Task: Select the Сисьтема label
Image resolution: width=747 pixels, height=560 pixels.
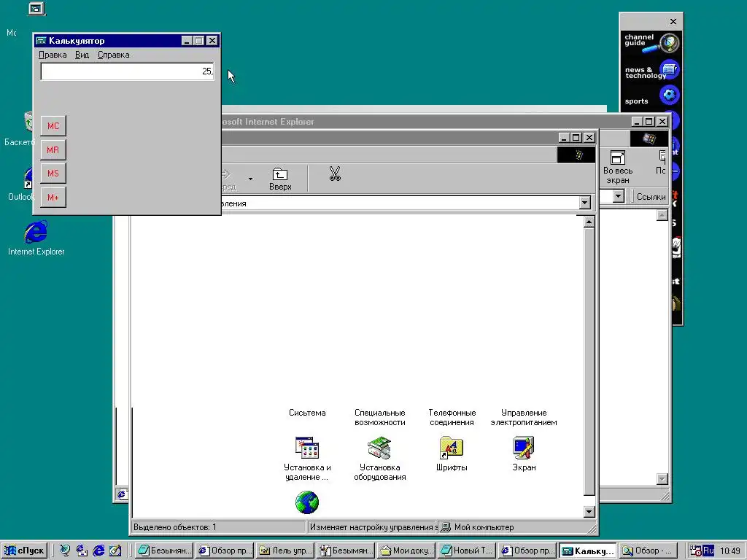Action: [307, 413]
